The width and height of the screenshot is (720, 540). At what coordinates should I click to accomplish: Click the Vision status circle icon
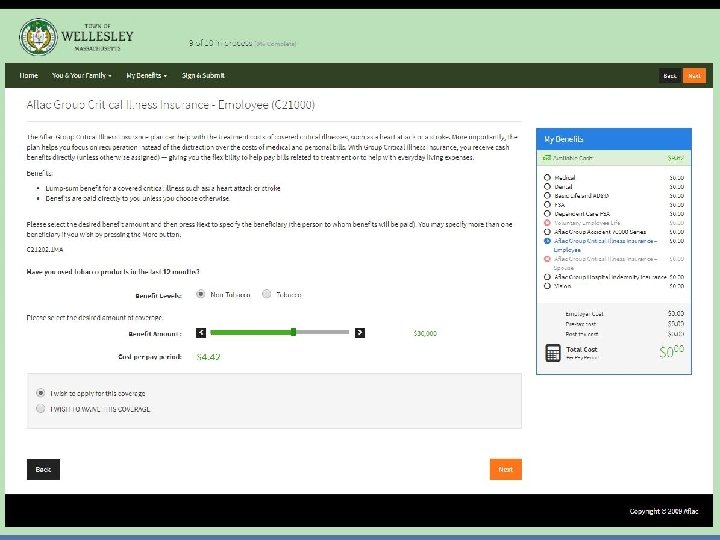(x=547, y=286)
